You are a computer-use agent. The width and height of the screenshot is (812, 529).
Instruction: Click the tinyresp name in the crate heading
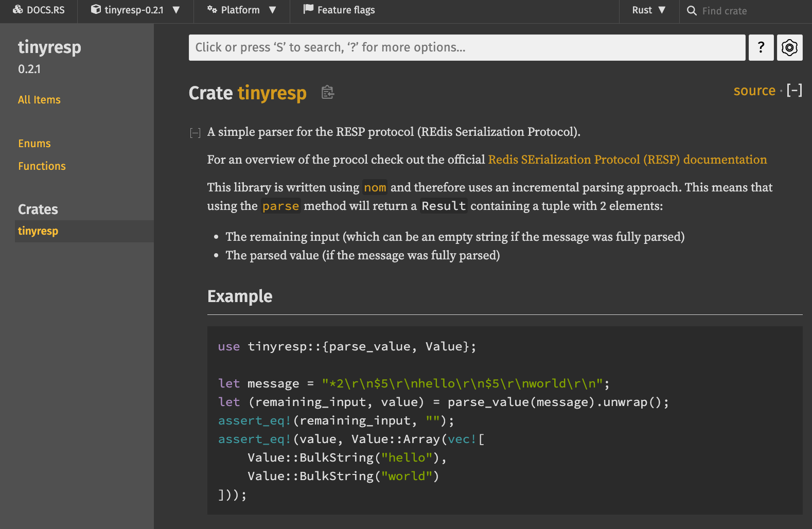(x=272, y=93)
